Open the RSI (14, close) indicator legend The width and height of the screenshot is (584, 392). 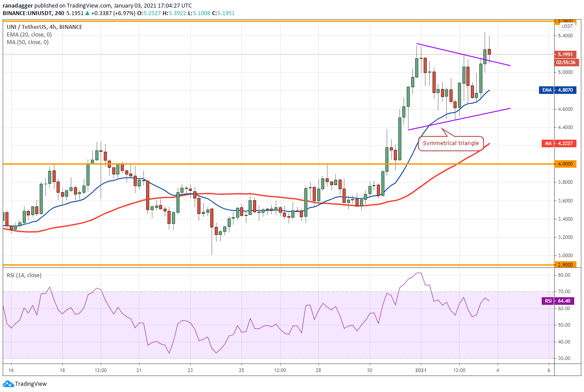pyautogui.click(x=24, y=275)
